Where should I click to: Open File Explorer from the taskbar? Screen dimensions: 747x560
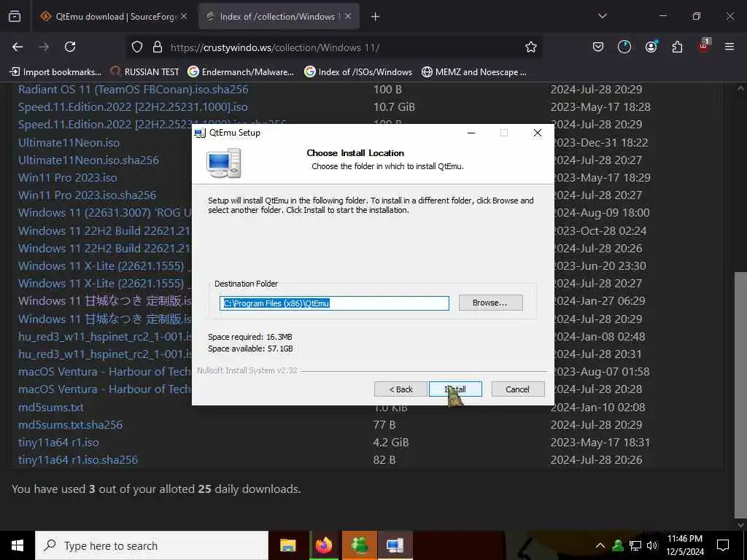tap(287, 545)
